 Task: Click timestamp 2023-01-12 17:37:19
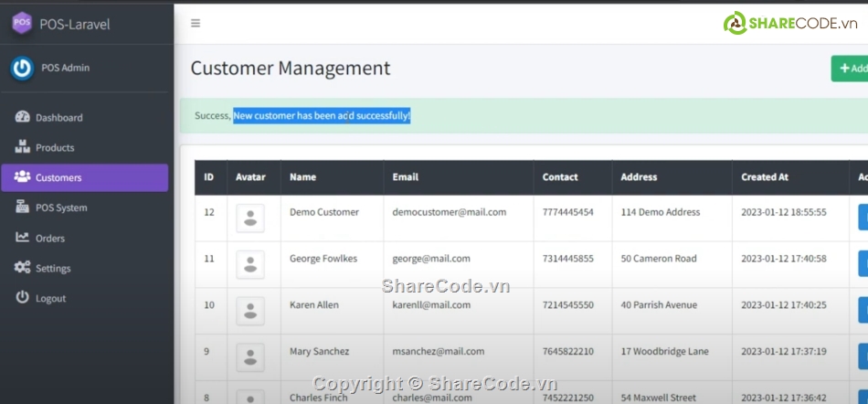784,351
